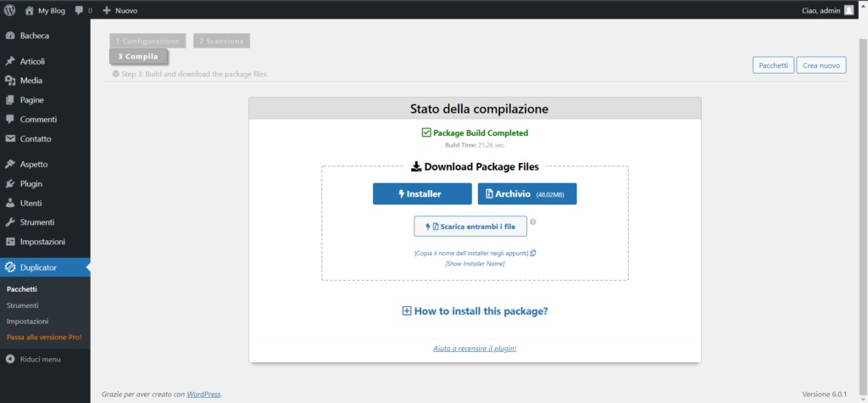868x403 pixels.
Task: Click the Bacheca dashboard icon
Action: pyautogui.click(x=10, y=36)
